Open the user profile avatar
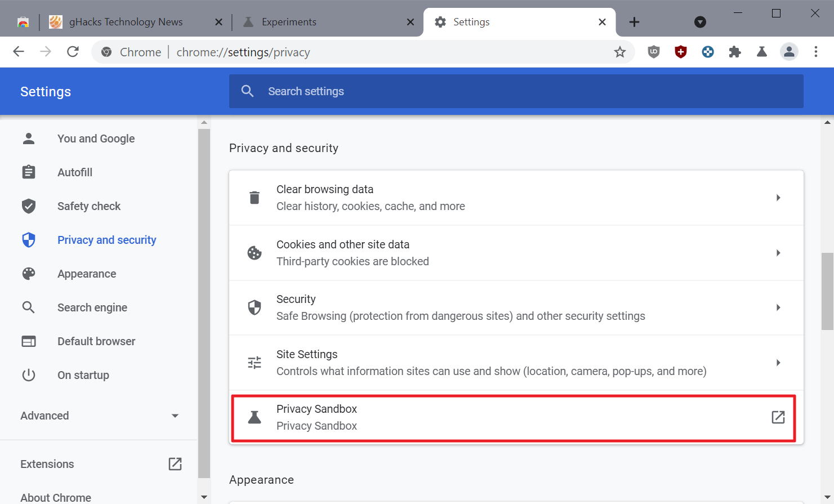Image resolution: width=834 pixels, height=504 pixels. point(789,52)
